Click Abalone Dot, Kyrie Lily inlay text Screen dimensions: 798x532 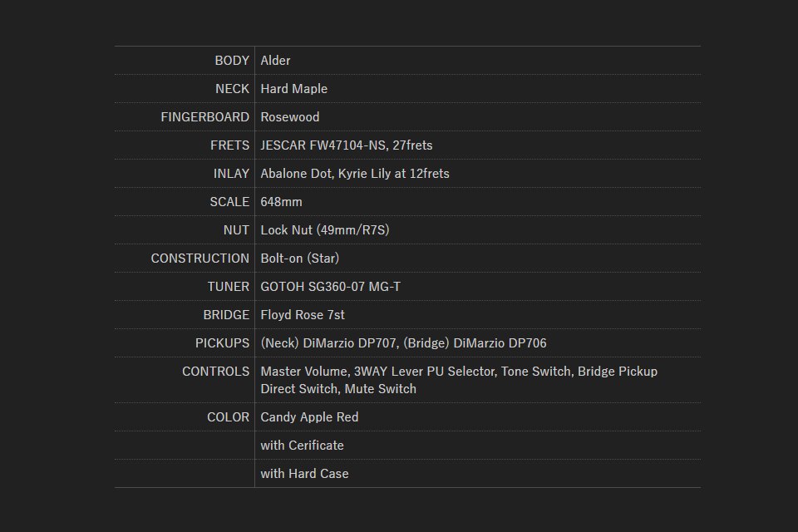(354, 174)
